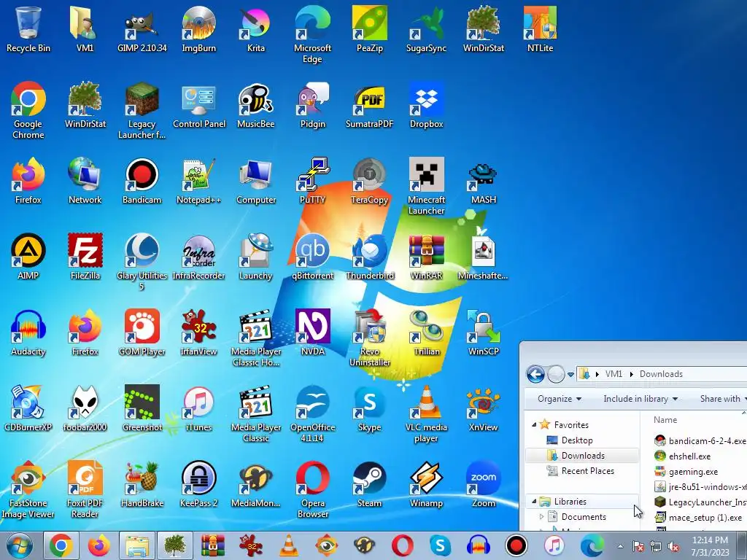Select the WinRAR desktop icon
The height and width of the screenshot is (560, 747).
(x=426, y=256)
